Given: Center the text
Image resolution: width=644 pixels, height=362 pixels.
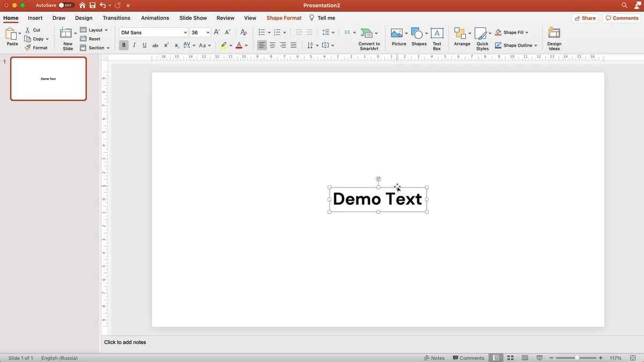Looking at the screenshot, I should tap(273, 46).
